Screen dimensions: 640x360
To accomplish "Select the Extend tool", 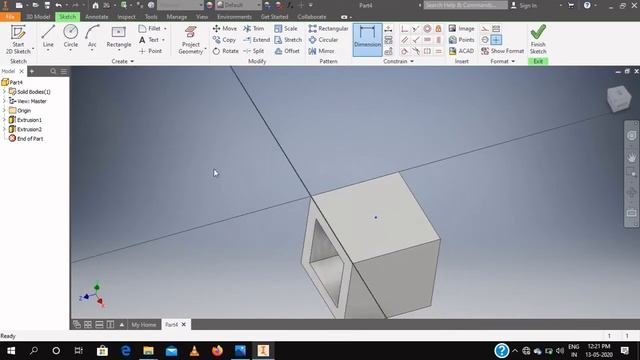I will click(x=256, y=40).
